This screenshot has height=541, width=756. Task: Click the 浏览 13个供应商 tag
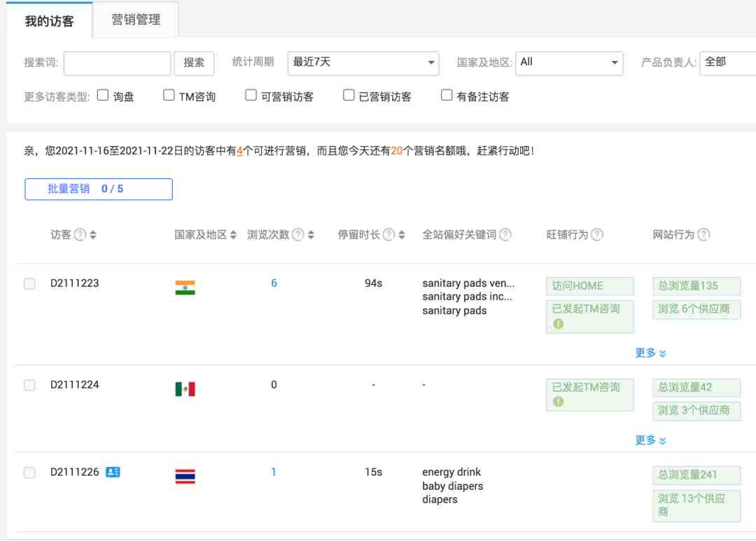(696, 505)
